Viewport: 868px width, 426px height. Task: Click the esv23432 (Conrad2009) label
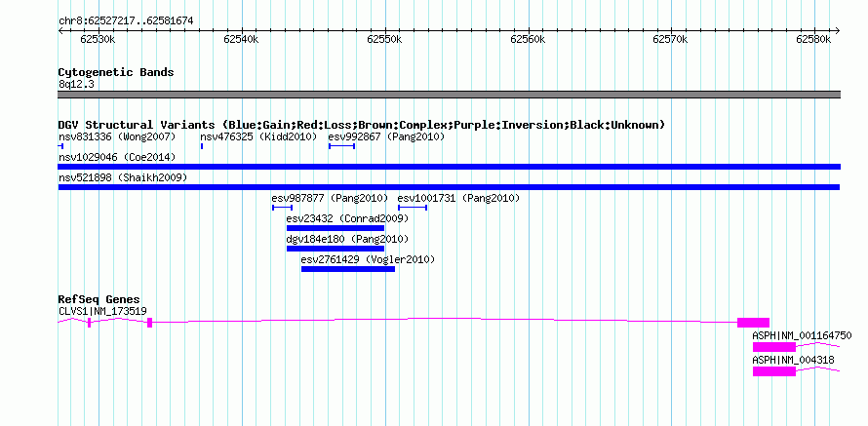[x=347, y=218]
